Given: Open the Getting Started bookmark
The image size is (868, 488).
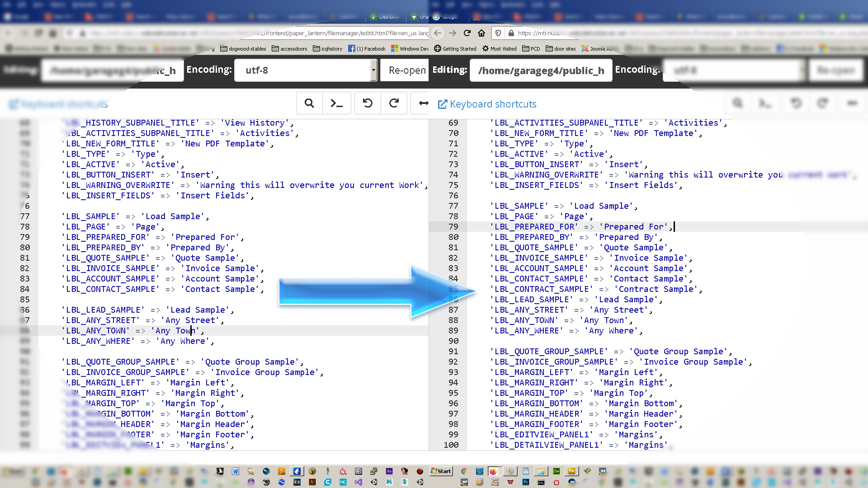Looking at the screenshot, I should (455, 48).
